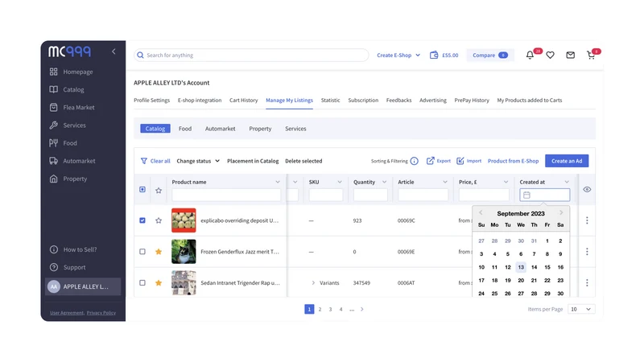Image resolution: width=644 pixels, height=362 pixels.
Task: Open the messages envelope icon
Action: pos(570,55)
